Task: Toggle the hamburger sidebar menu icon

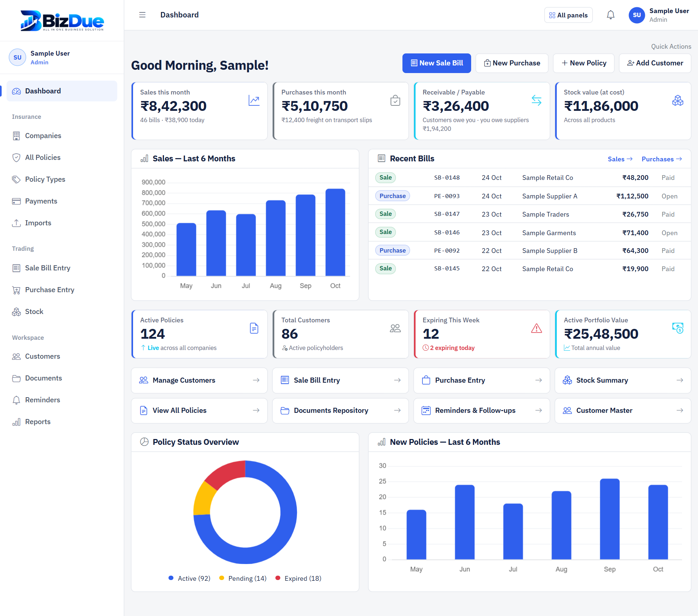Action: click(x=142, y=15)
